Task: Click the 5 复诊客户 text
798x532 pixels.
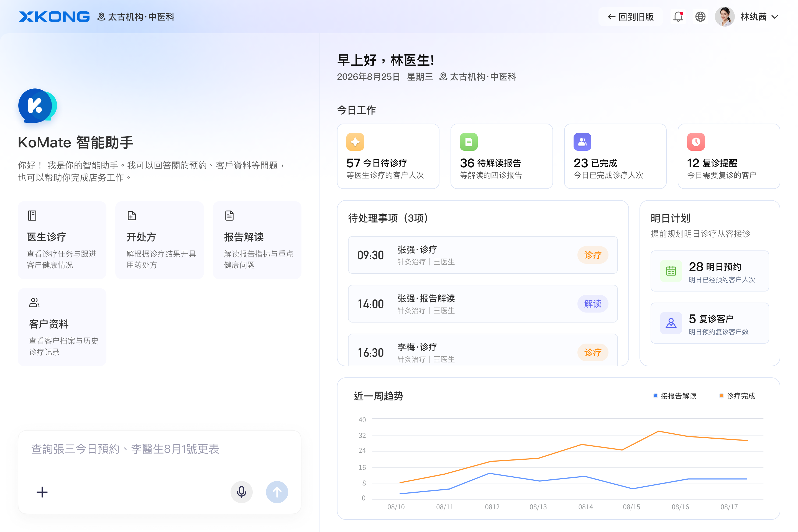Action: (711, 319)
